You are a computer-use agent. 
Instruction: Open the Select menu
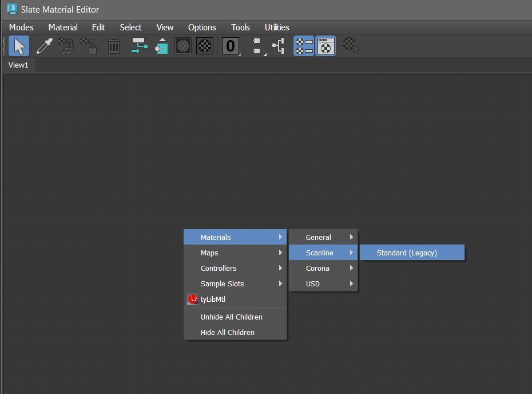[130, 27]
